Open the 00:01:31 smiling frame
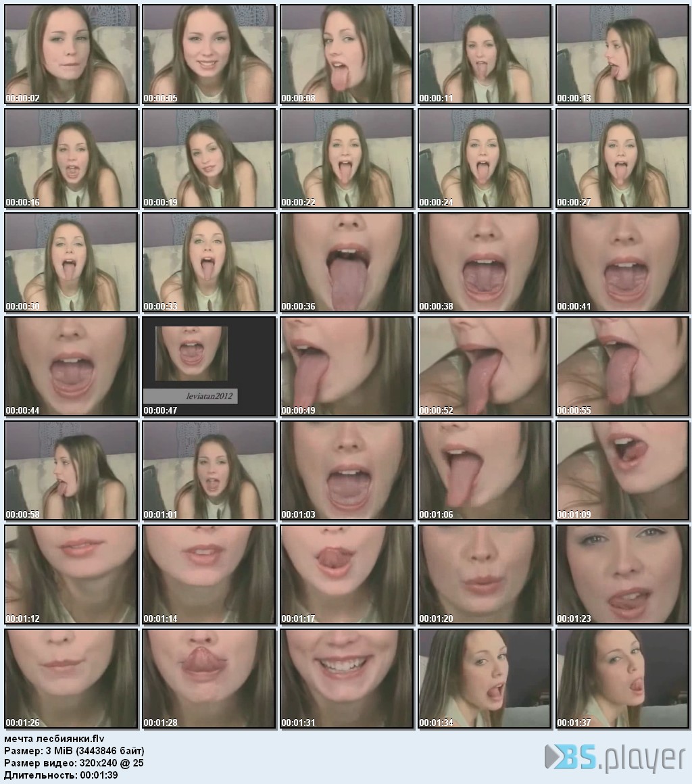 click(347, 679)
